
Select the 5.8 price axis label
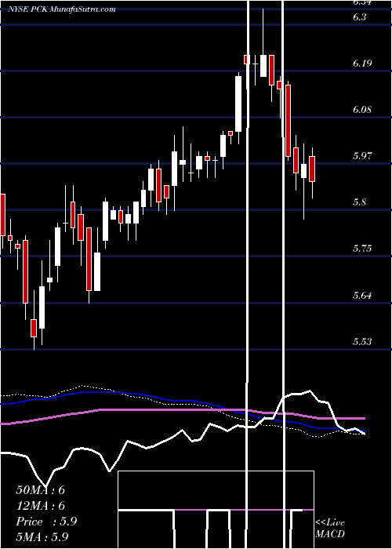(x=359, y=202)
